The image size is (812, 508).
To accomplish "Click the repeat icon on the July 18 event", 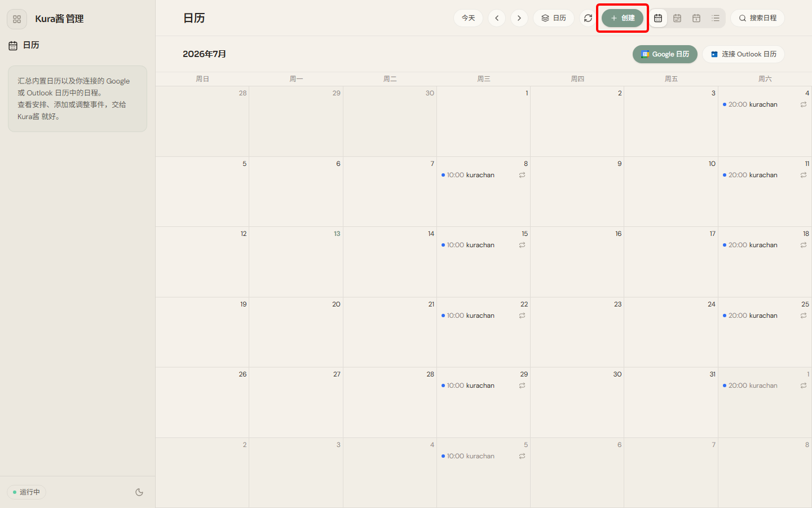I will pos(804,245).
